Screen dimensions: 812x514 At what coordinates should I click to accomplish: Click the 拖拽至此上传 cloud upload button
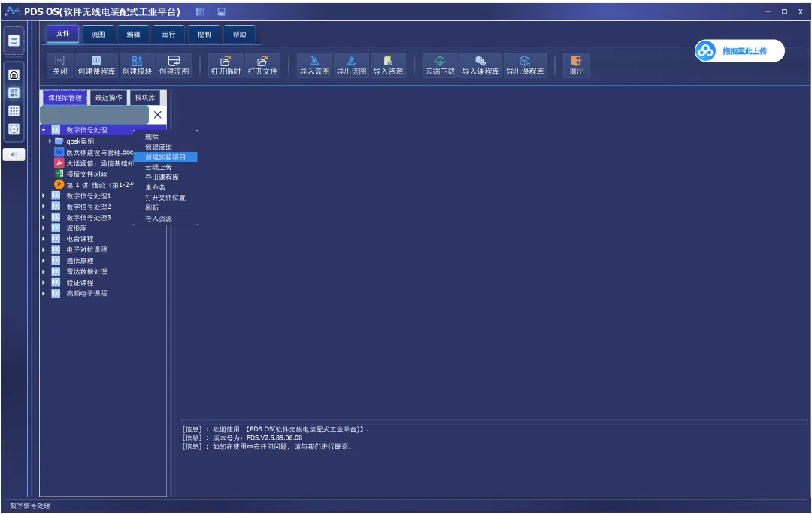tap(740, 51)
